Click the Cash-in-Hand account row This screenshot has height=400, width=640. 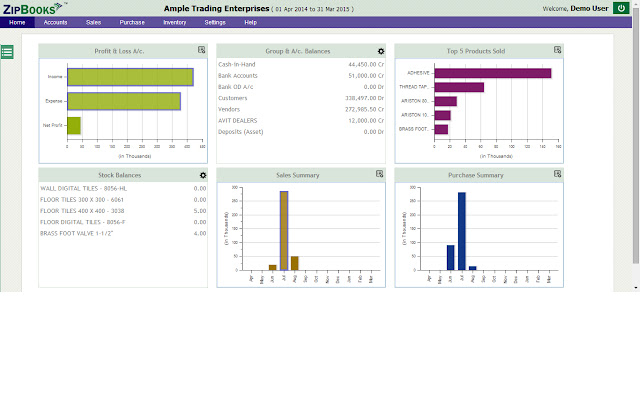tap(238, 63)
